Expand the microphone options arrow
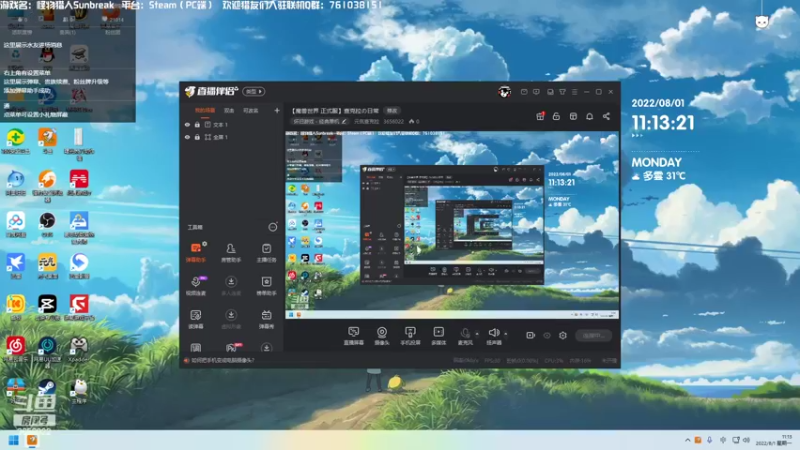Viewport: 800px width, 450px height. (477, 334)
